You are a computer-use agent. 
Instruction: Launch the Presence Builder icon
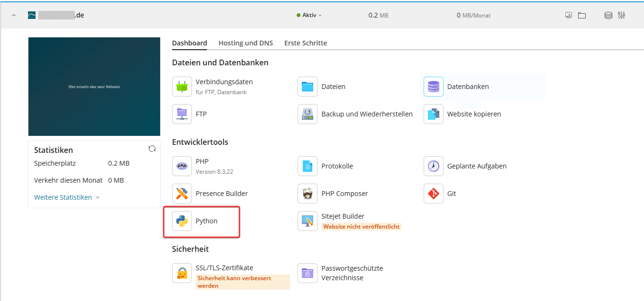click(182, 194)
